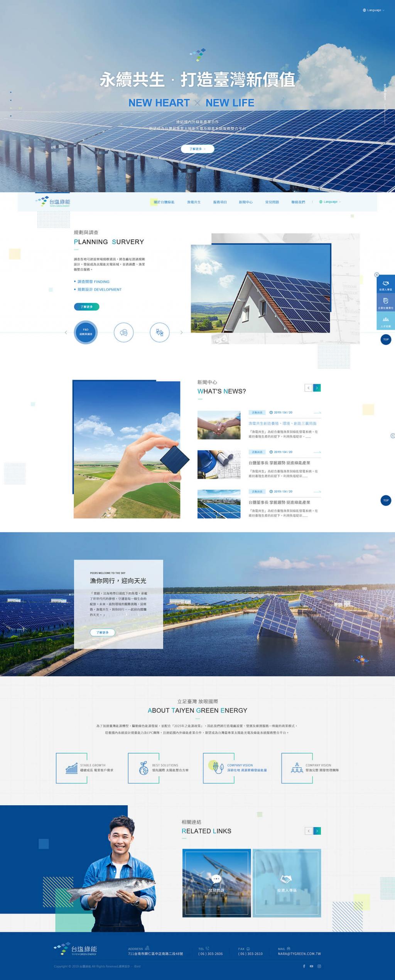Viewport: 395px width, 980px height.
Task: Click the arrow beside the third news date
Action: click(317, 492)
